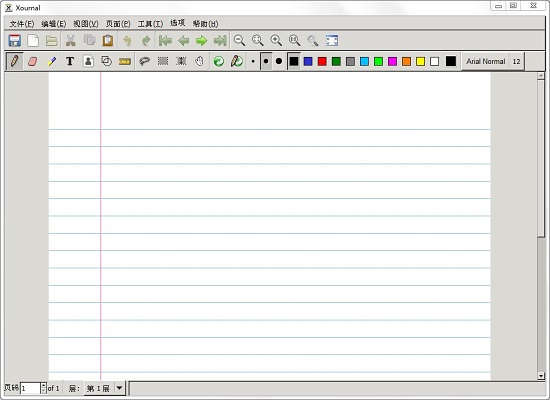This screenshot has height=400, width=550.
Task: Select the Hand tool
Action: click(200, 61)
